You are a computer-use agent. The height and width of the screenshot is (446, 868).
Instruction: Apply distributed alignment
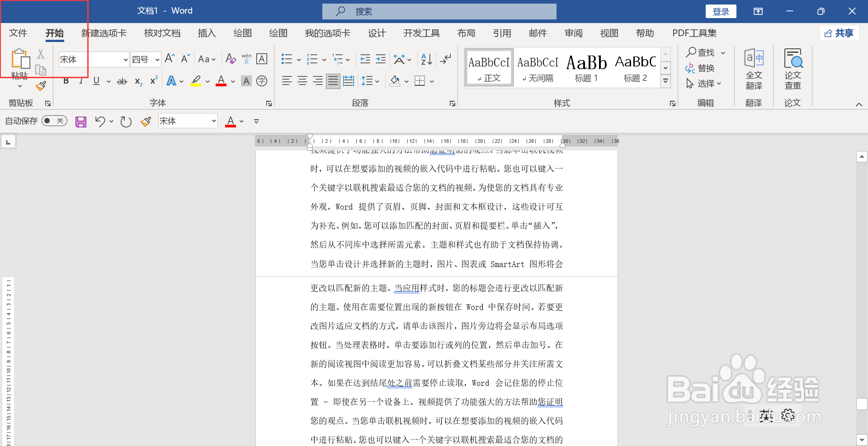click(349, 81)
